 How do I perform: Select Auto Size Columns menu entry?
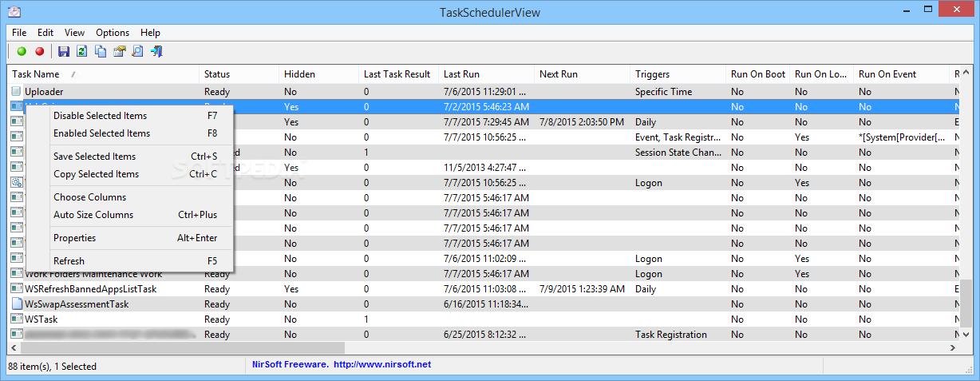coord(93,215)
